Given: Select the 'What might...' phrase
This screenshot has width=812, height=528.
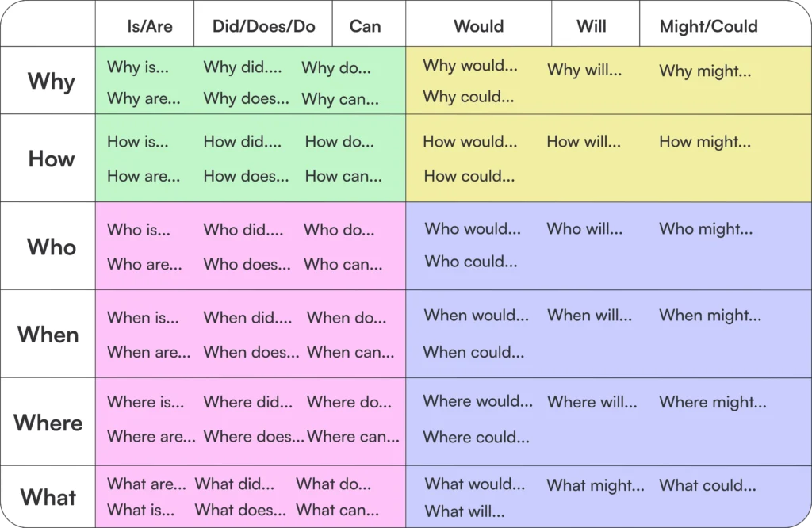Looking at the screenshot, I should click(x=596, y=485).
